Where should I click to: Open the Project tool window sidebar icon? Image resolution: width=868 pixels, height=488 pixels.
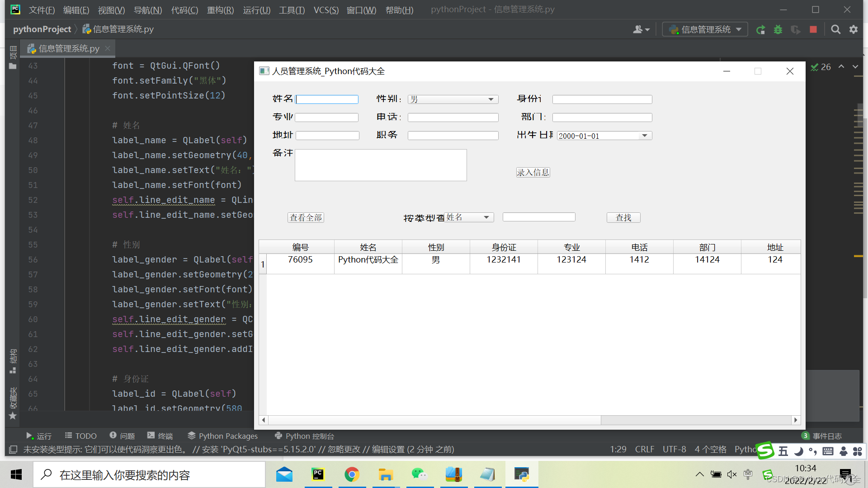(13, 58)
